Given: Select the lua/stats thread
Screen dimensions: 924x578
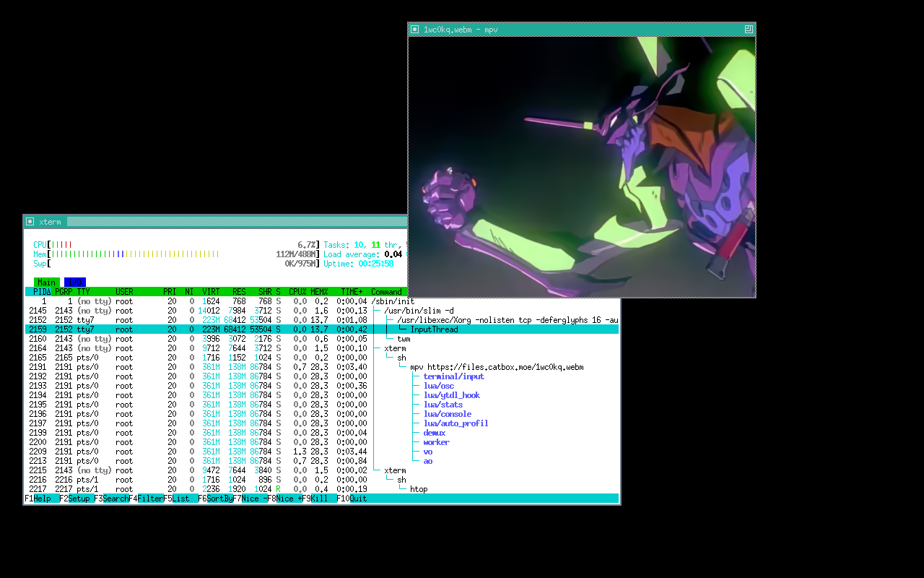Looking at the screenshot, I should point(323,405).
